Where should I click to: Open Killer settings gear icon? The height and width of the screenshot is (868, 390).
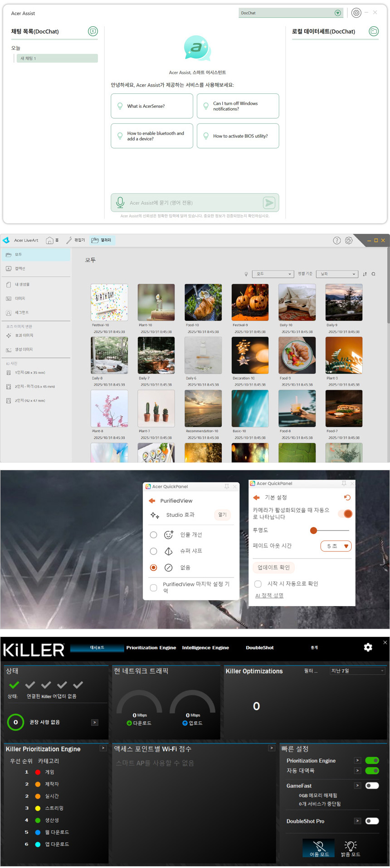coord(368,647)
